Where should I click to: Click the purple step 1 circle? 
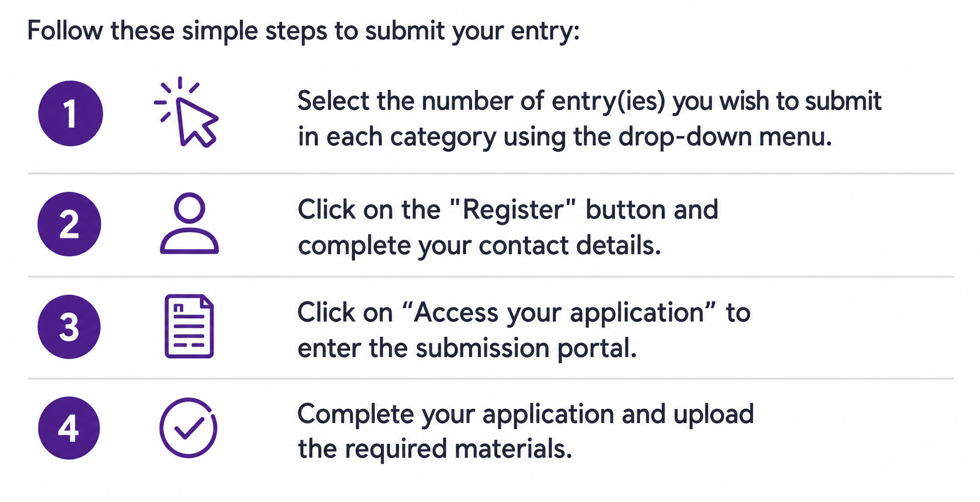click(70, 113)
